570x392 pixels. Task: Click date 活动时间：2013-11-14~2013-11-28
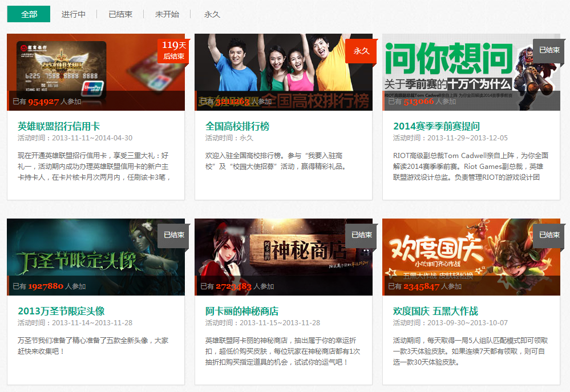coord(75,322)
